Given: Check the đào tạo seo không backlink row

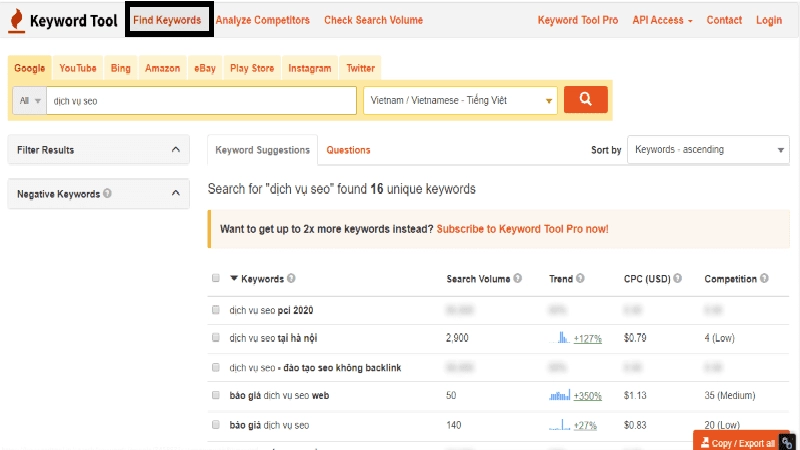Looking at the screenshot, I should click(216, 367).
